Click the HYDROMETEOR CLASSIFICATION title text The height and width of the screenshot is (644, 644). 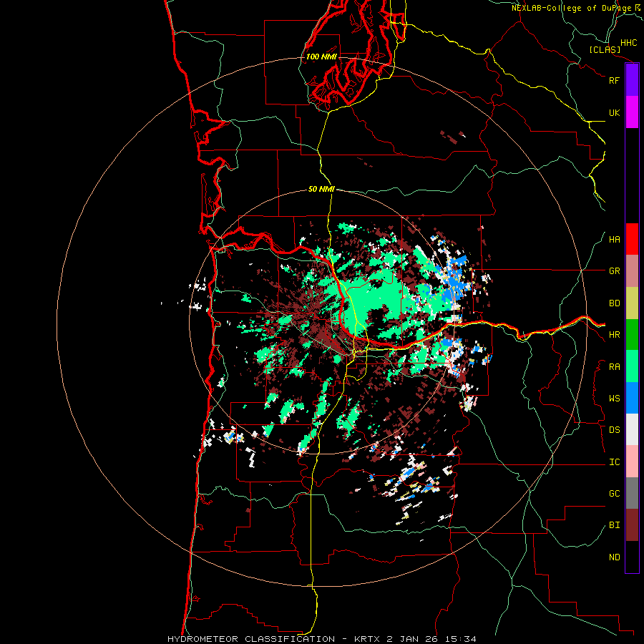click(x=251, y=639)
